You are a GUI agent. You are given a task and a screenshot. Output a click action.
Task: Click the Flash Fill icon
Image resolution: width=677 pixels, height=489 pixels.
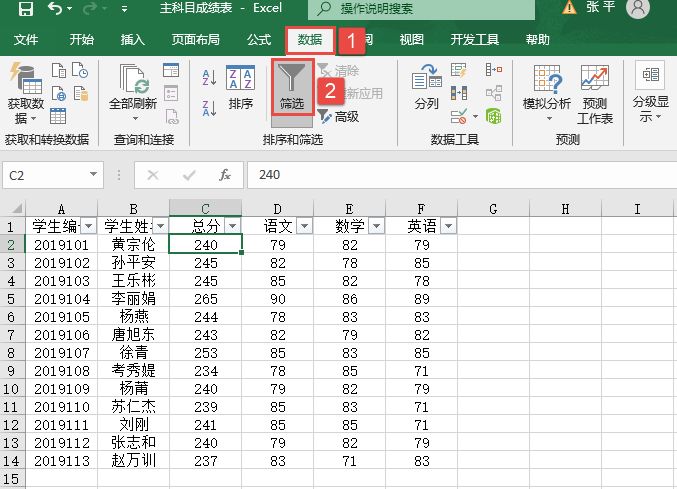[x=459, y=69]
